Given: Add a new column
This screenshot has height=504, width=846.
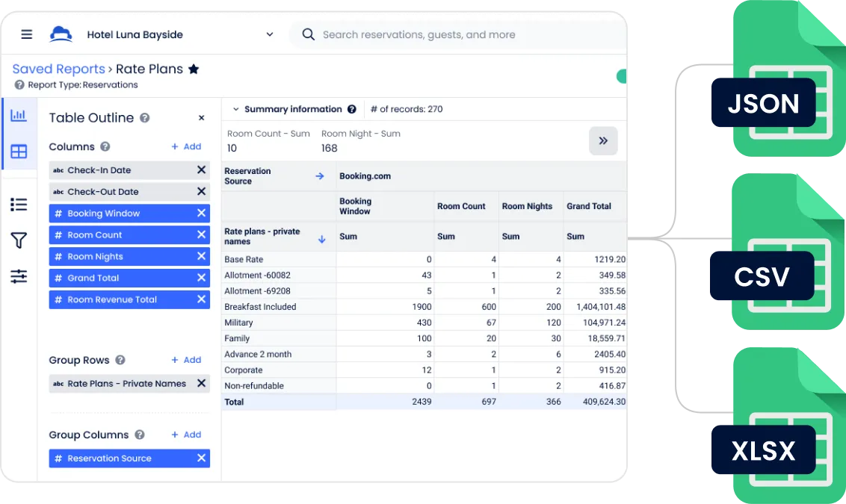Looking at the screenshot, I should click(186, 146).
